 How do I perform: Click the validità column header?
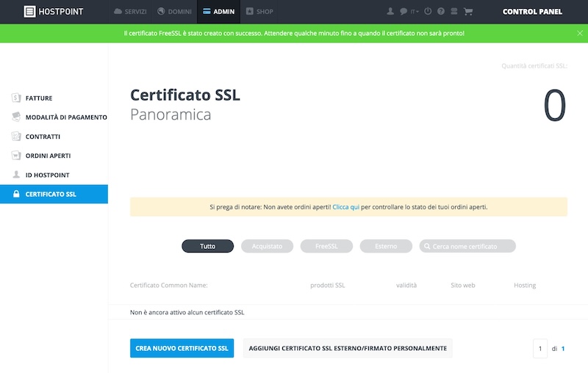[x=406, y=285]
